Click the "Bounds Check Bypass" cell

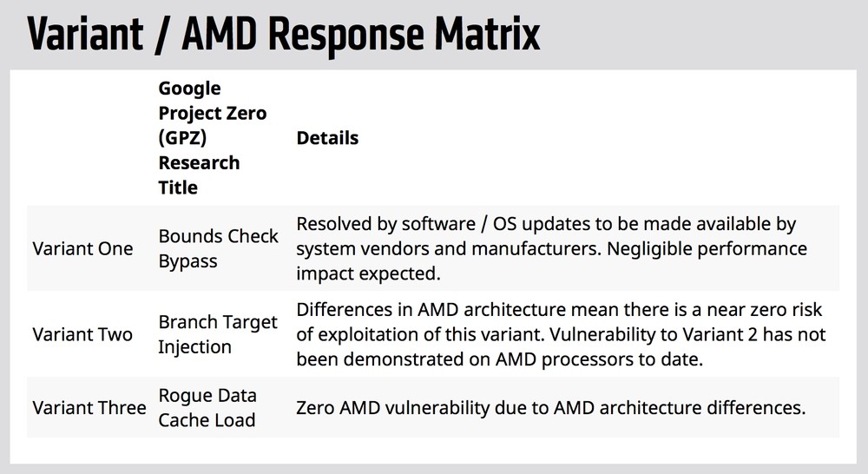pyautogui.click(x=218, y=248)
